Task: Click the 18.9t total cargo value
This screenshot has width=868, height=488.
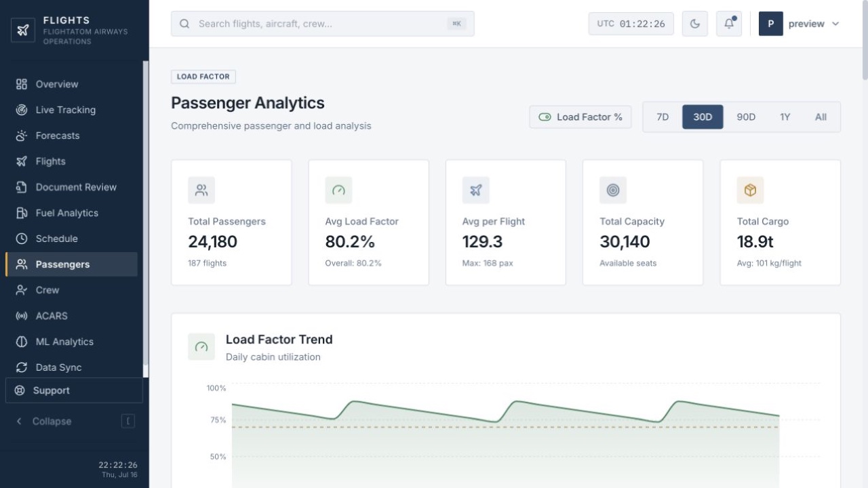Action: [755, 242]
